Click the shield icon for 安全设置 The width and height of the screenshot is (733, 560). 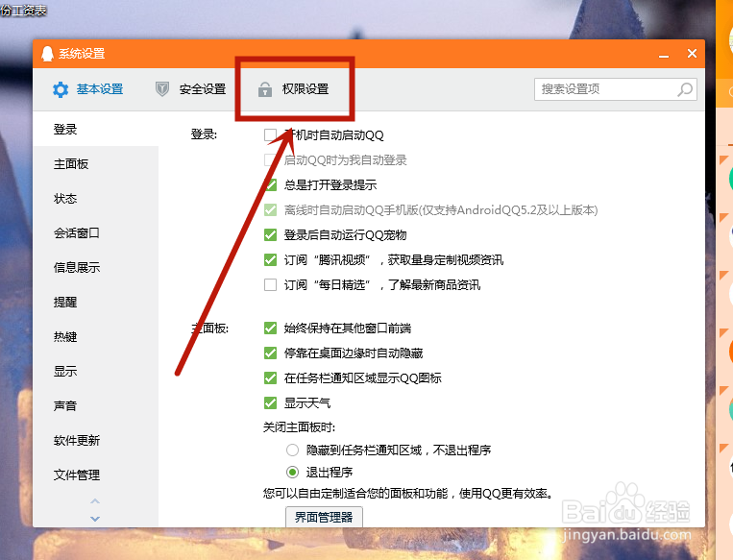click(x=162, y=88)
